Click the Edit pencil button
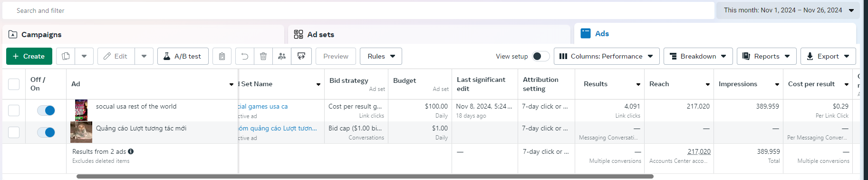 click(116, 56)
